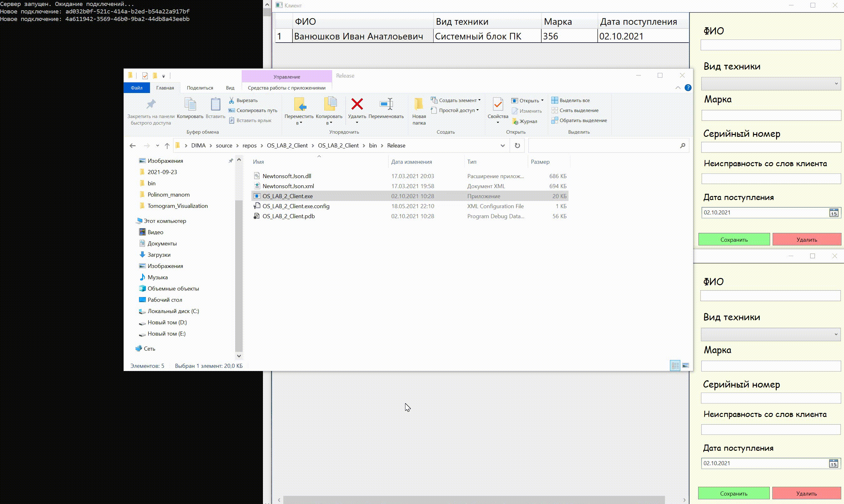Click the Explorer help question-mark icon
The image size is (844, 504).
(688, 88)
